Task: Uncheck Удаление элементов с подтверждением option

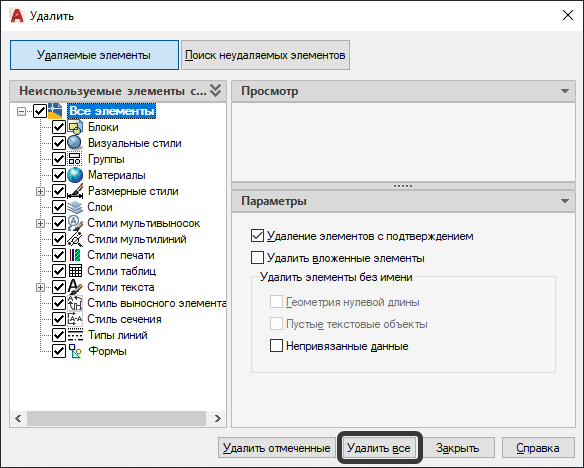Action: click(257, 236)
